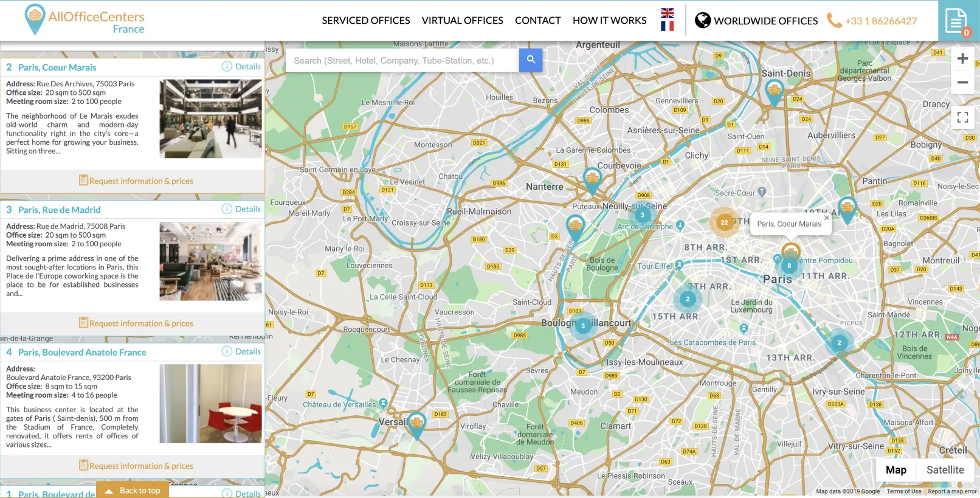Click the Back to top button
The width and height of the screenshot is (980, 498).
tap(133, 491)
